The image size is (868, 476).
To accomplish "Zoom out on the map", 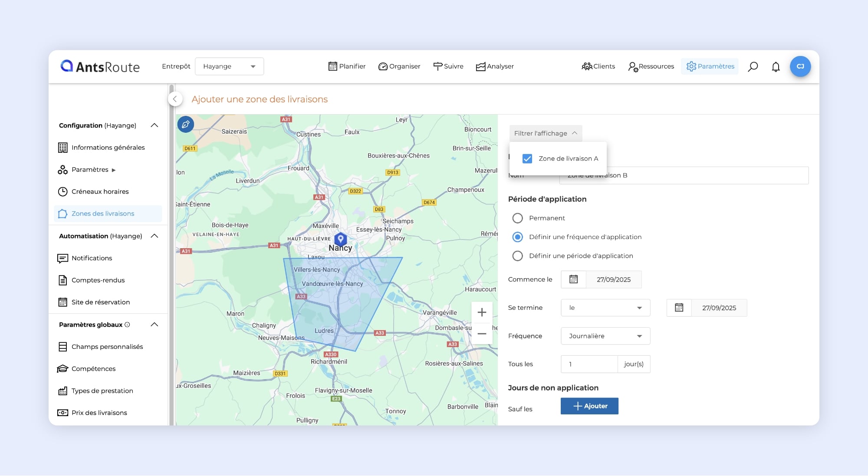I will [x=482, y=334].
